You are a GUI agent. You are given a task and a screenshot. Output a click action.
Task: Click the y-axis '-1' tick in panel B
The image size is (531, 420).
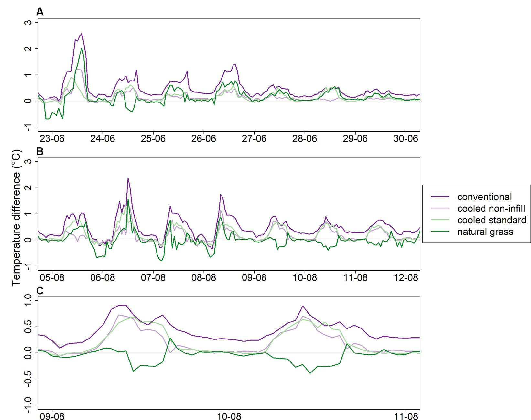pos(29,266)
